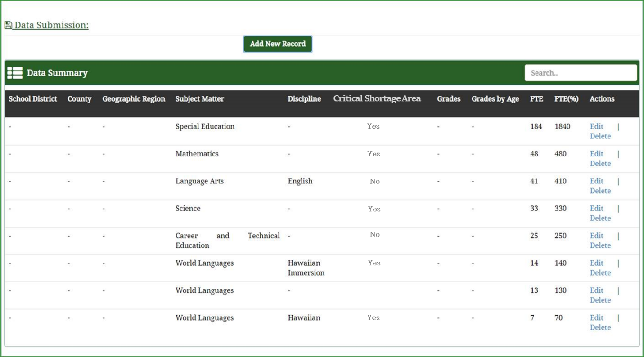Sort by the Subject Matter column header
The width and height of the screenshot is (644, 357).
coord(199,99)
